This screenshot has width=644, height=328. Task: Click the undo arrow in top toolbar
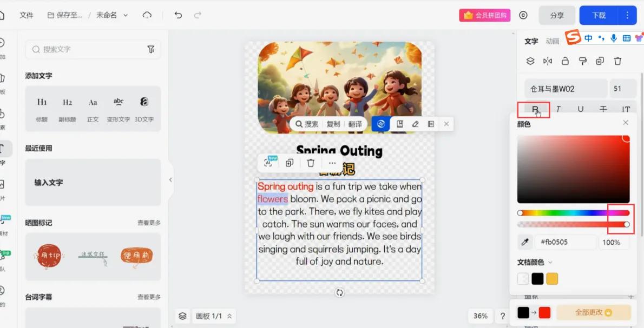tap(178, 15)
